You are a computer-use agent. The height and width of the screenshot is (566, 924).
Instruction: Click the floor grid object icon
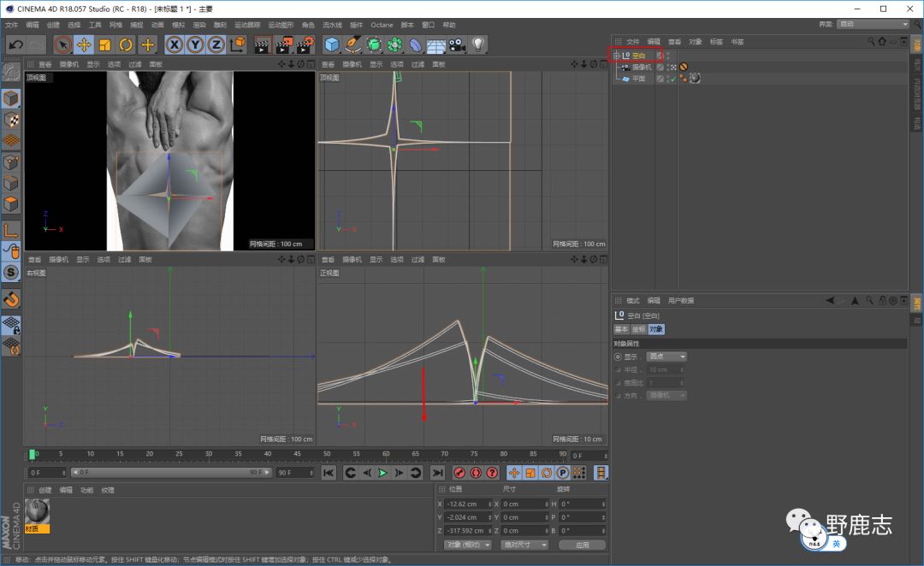pyautogui.click(x=436, y=44)
